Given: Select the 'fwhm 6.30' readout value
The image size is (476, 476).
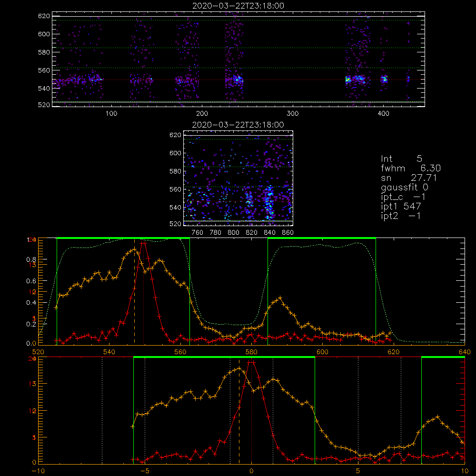Looking at the screenshot, I should 411,168.
